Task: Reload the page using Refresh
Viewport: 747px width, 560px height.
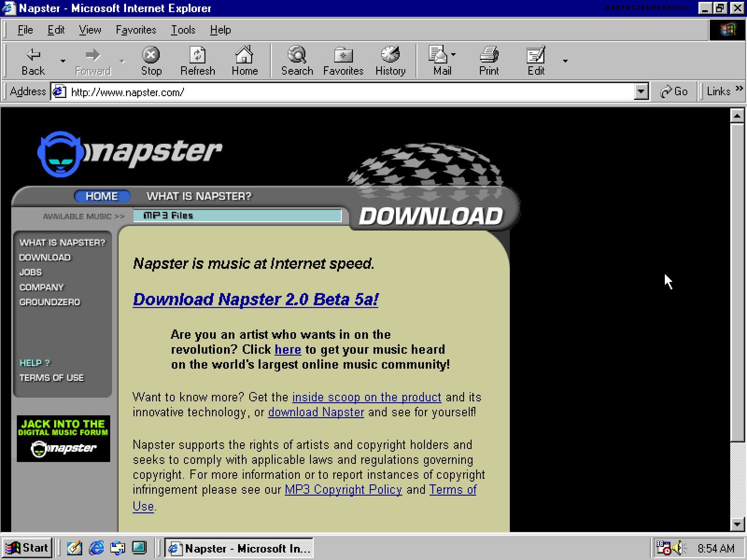Action: click(x=197, y=61)
